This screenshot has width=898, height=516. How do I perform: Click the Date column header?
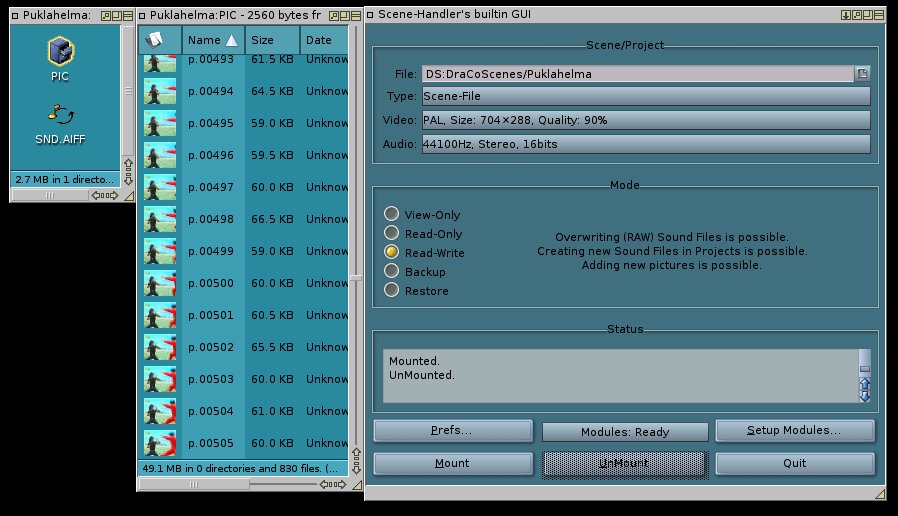(x=322, y=40)
